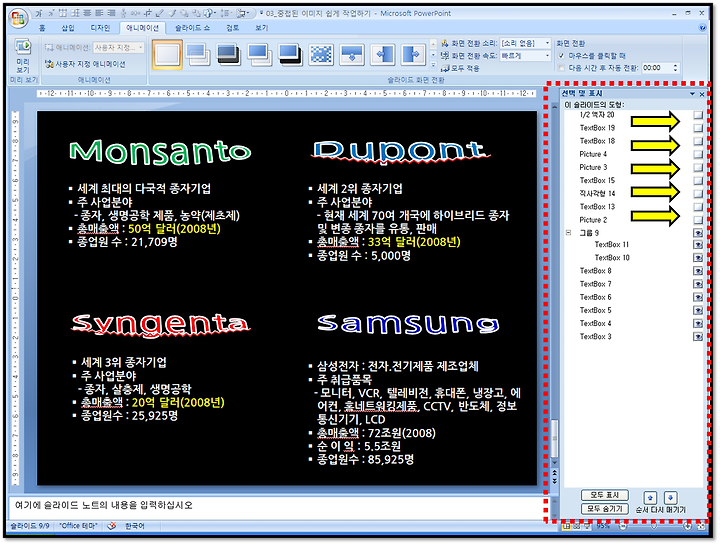
Task: Open the Office button menu
Action: click(19, 19)
